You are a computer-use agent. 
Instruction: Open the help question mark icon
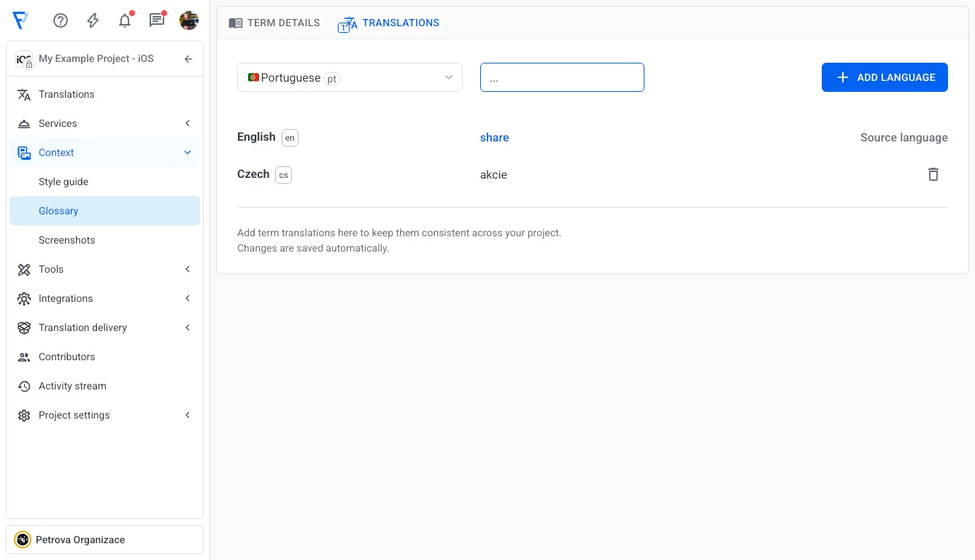coord(60,20)
